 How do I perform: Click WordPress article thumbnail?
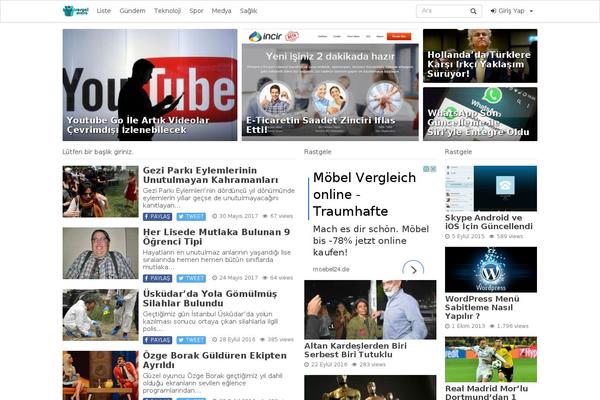[491, 269]
